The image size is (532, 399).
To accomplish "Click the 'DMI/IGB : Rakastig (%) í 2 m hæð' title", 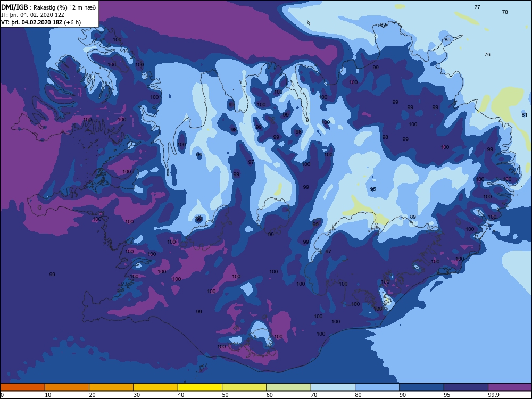I will click(x=48, y=7).
